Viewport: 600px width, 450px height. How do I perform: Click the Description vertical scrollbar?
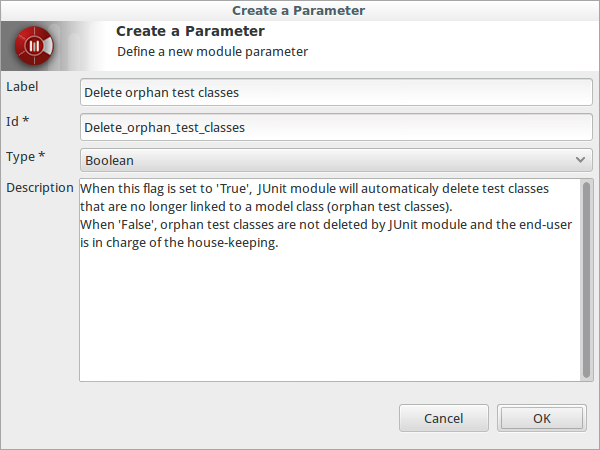[x=586, y=280]
